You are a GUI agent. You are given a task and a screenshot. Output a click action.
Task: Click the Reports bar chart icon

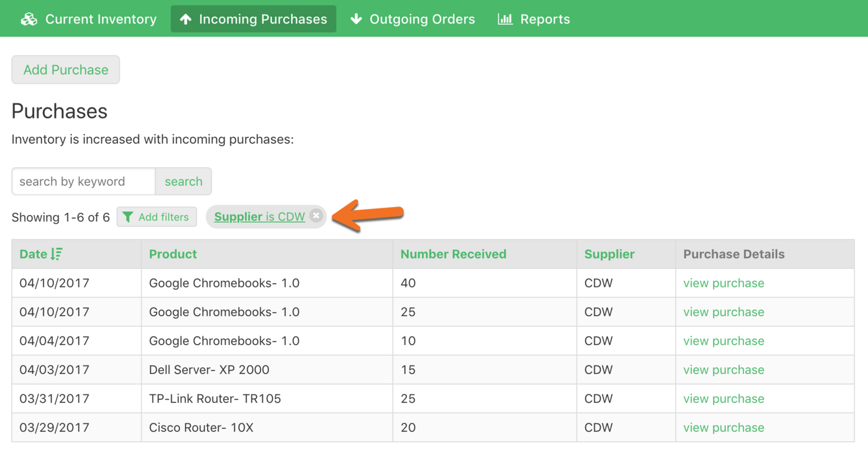pyautogui.click(x=505, y=19)
